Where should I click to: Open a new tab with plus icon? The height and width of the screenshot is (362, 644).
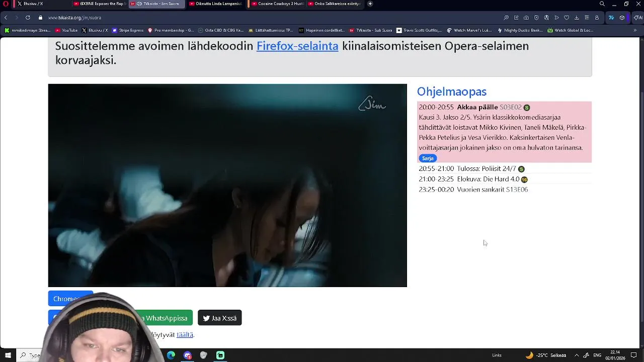tap(370, 4)
